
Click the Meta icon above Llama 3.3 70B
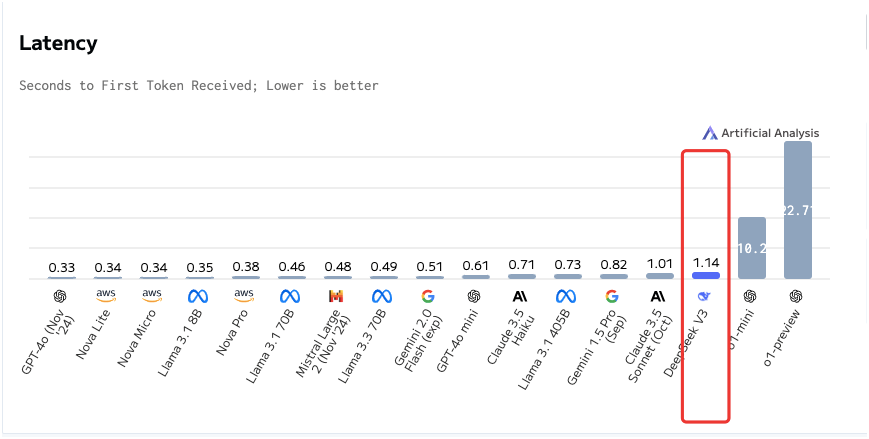[x=382, y=296]
